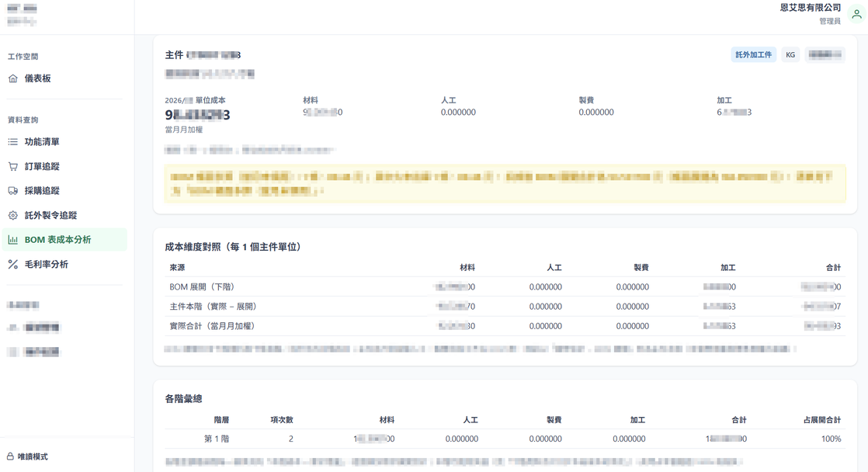
Task: Click the 100% value in 第 1 階 row
Action: 831,439
